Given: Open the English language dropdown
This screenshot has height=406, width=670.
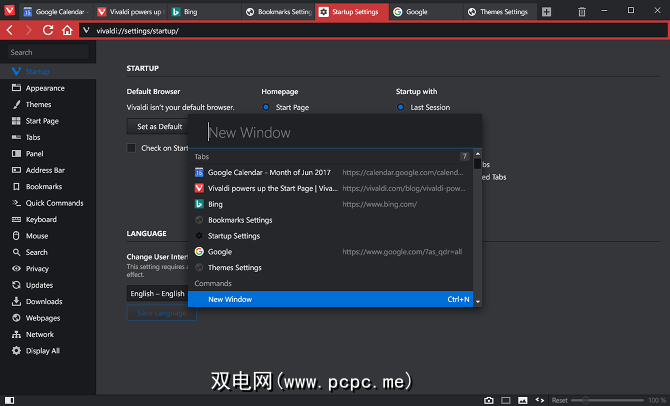Looking at the screenshot, I should coord(157,294).
